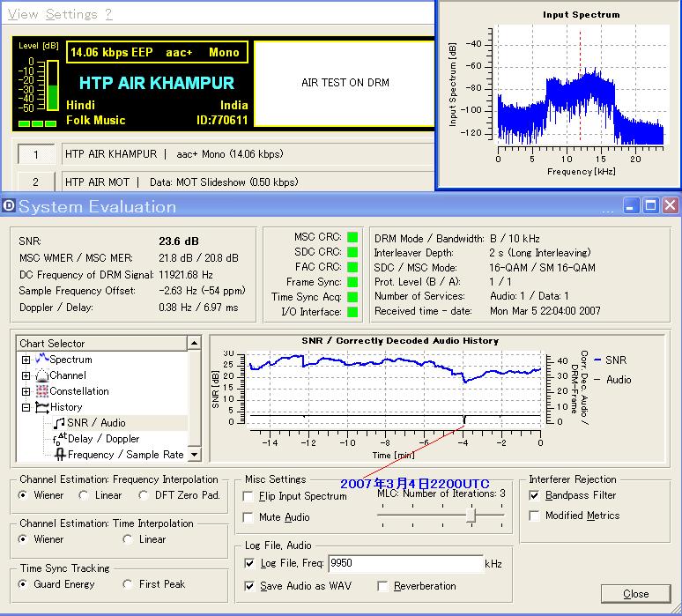Select Wiener for Frequency Interpolation
Screen dimensions: 682x616
pyautogui.click(x=23, y=495)
